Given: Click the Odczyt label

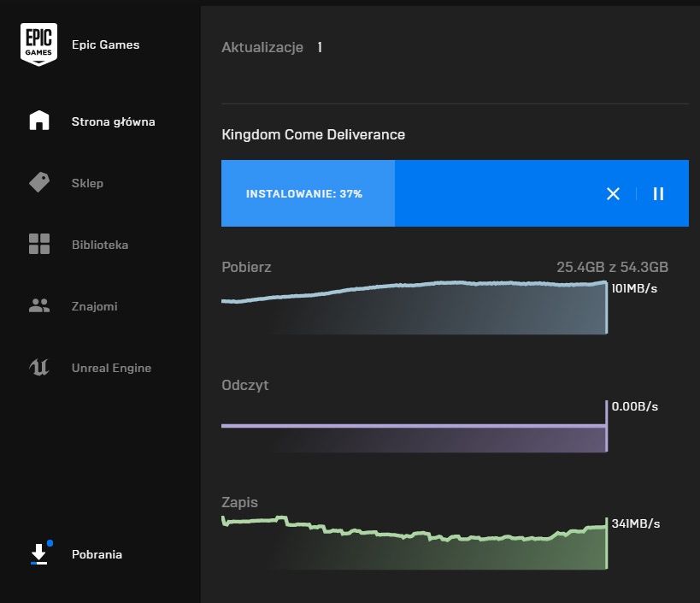Looking at the screenshot, I should (x=245, y=385).
